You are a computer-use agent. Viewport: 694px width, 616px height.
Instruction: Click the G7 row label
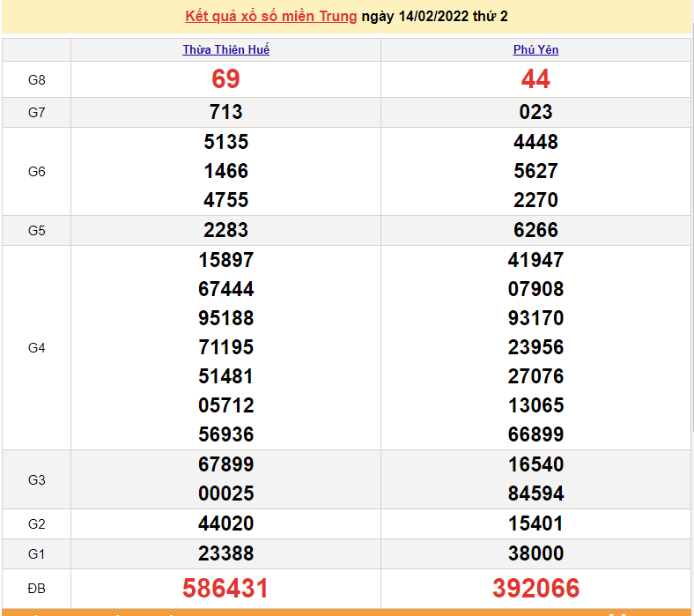pyautogui.click(x=36, y=112)
